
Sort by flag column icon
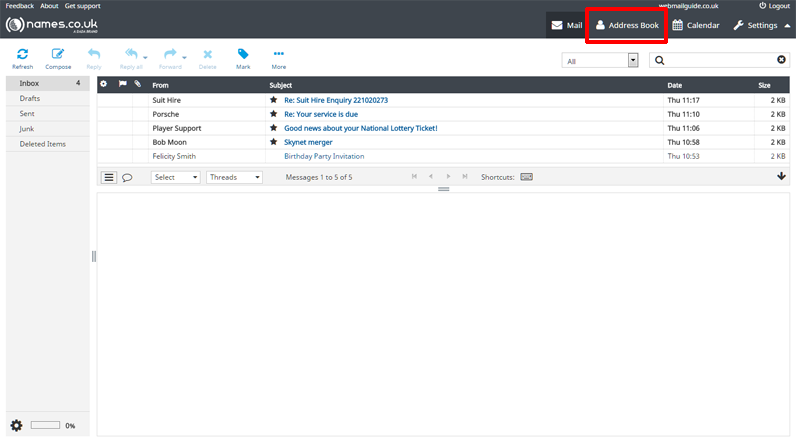tap(122, 84)
